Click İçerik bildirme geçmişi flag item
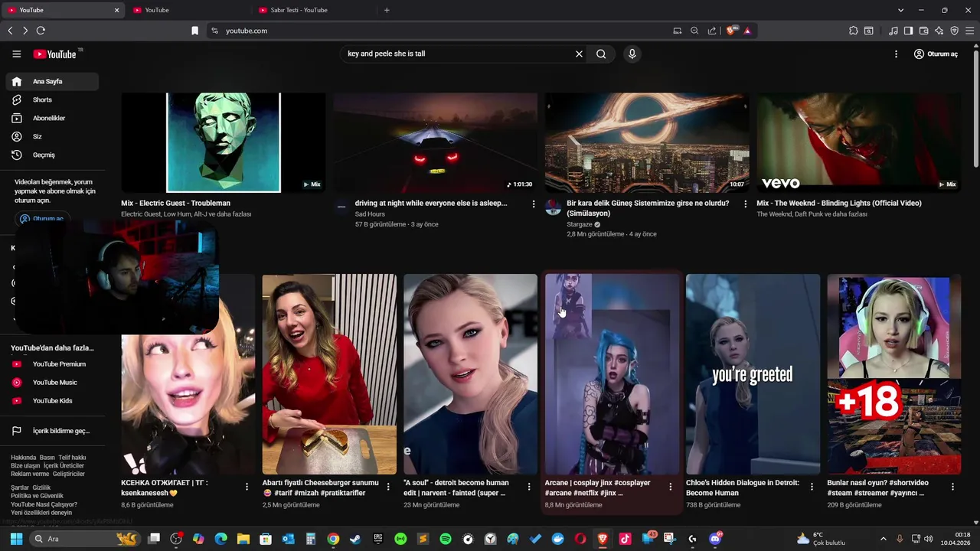This screenshot has height=551, width=980. coord(52,431)
